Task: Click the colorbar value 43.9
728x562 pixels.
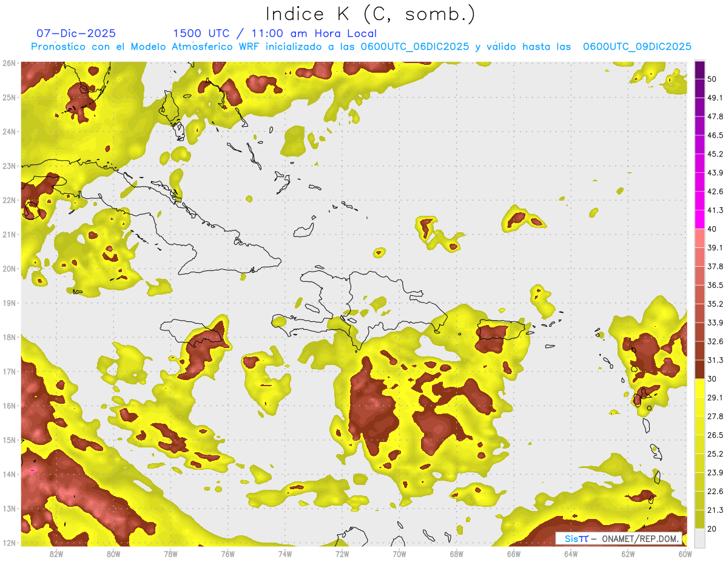Action: (715, 172)
